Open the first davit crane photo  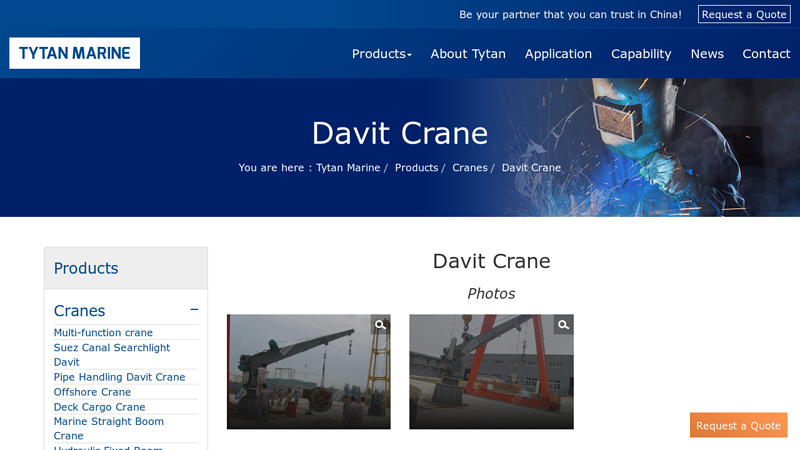309,371
